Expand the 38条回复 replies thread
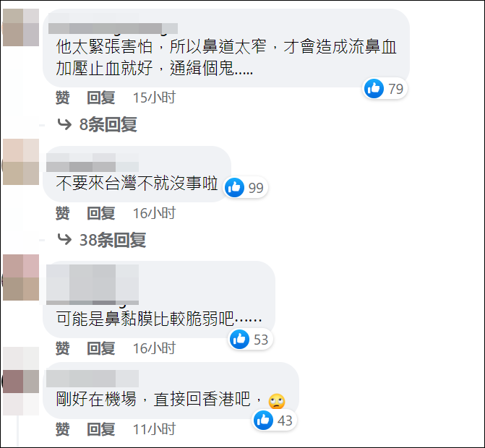Viewport: 485px width, 448px height. coord(113,240)
